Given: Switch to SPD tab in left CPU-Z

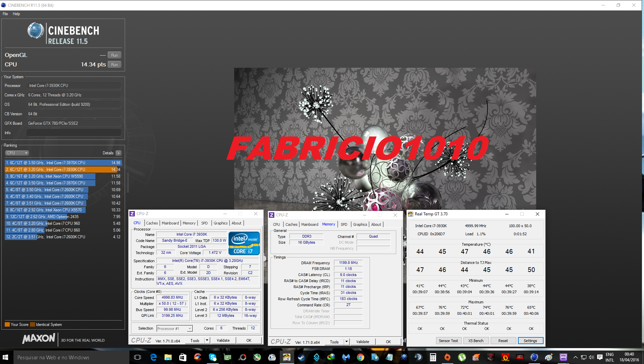Looking at the screenshot, I should (x=205, y=223).
